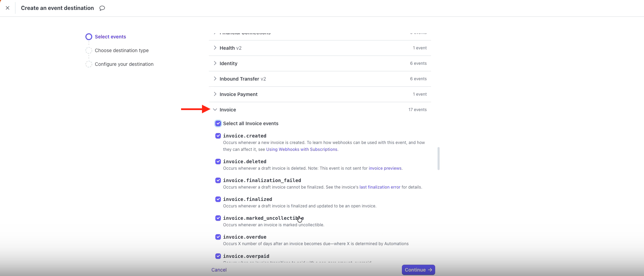Uncheck the invoice.created event

[218, 136]
